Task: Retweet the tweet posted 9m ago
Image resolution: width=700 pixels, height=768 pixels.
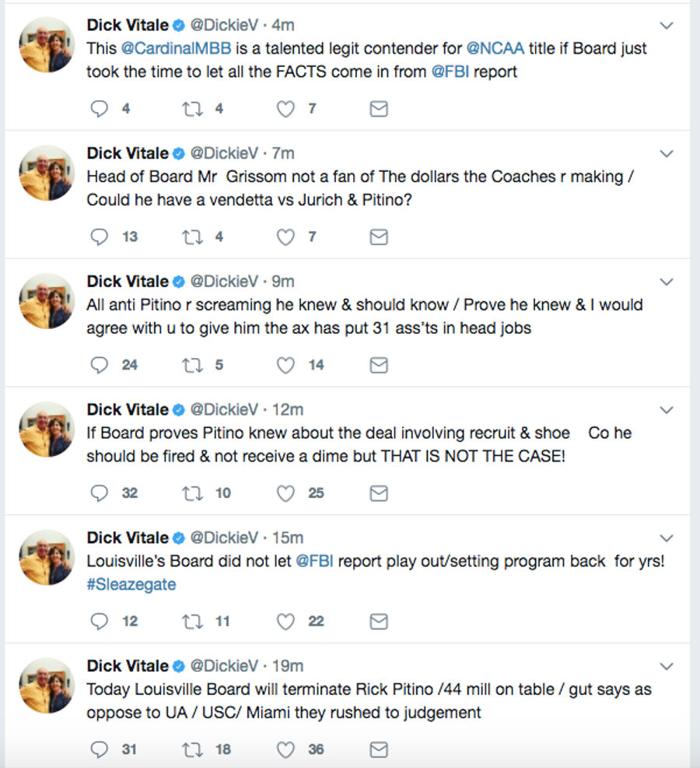Action: (191, 365)
